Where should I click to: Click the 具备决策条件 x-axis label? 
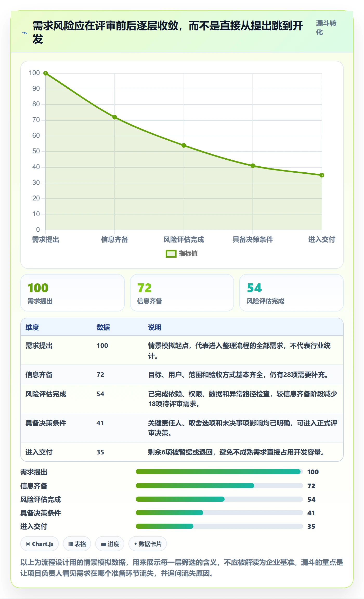click(x=253, y=239)
